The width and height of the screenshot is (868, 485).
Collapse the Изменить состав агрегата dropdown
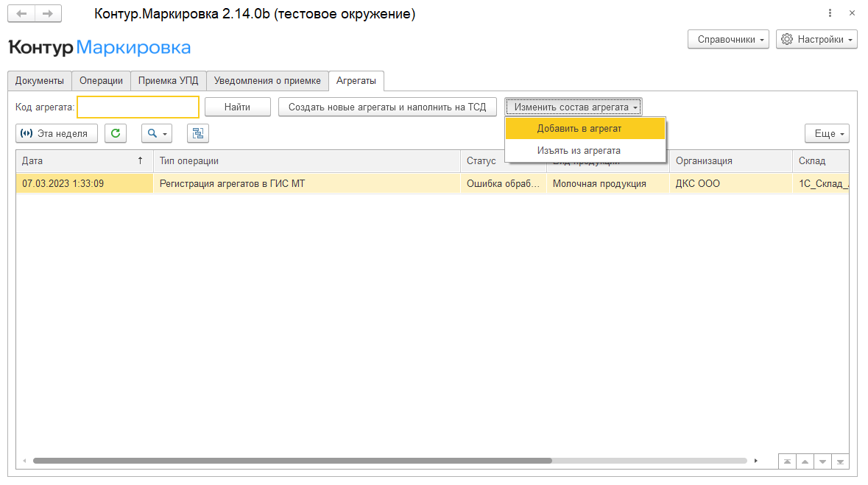[x=574, y=107]
